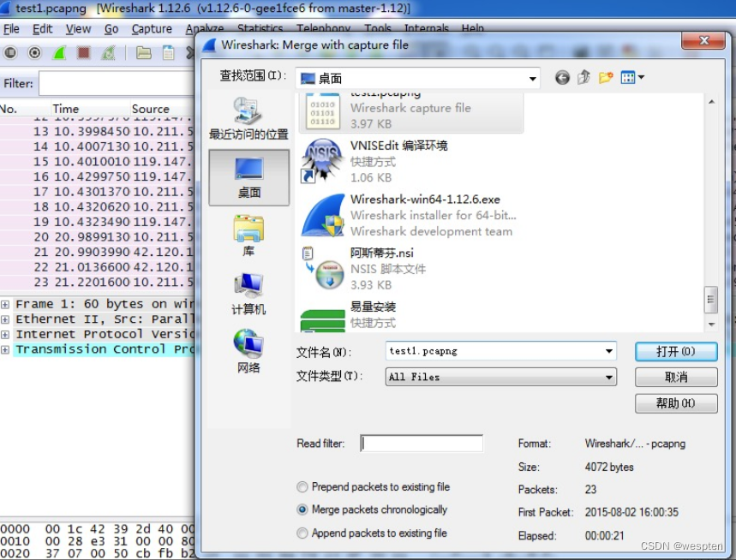Image resolution: width=736 pixels, height=560 pixels.
Task: Open Network (网络) in dialog sidebar
Action: coord(248,351)
